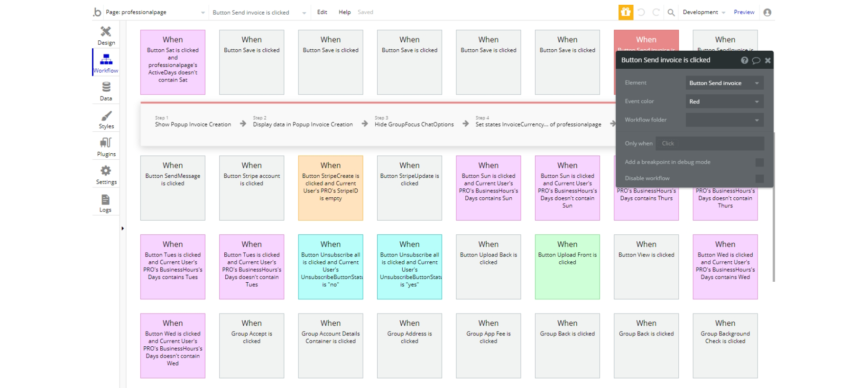Screen dimensions: 868x388
Task: Open the Design tab in sidebar
Action: coord(106,36)
